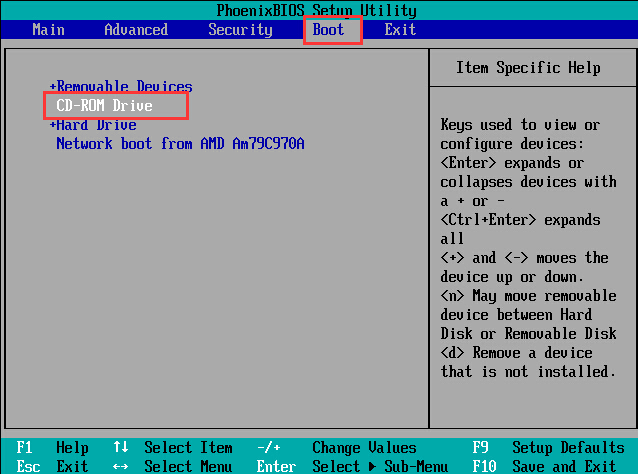Select the highlighted Boot tab
This screenshot has height=474, width=638.
pyautogui.click(x=329, y=30)
